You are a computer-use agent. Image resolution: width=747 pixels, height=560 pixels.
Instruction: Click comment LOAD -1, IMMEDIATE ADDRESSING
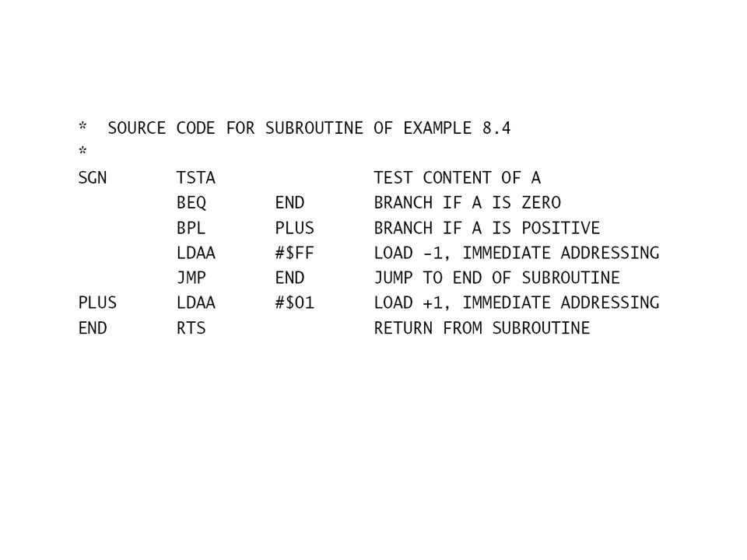pos(517,253)
